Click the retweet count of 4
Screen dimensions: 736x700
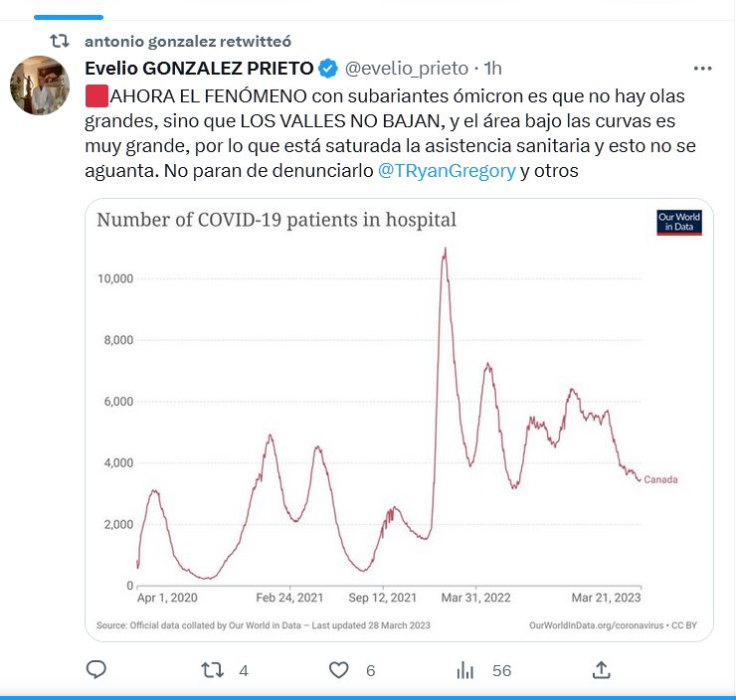(244, 671)
